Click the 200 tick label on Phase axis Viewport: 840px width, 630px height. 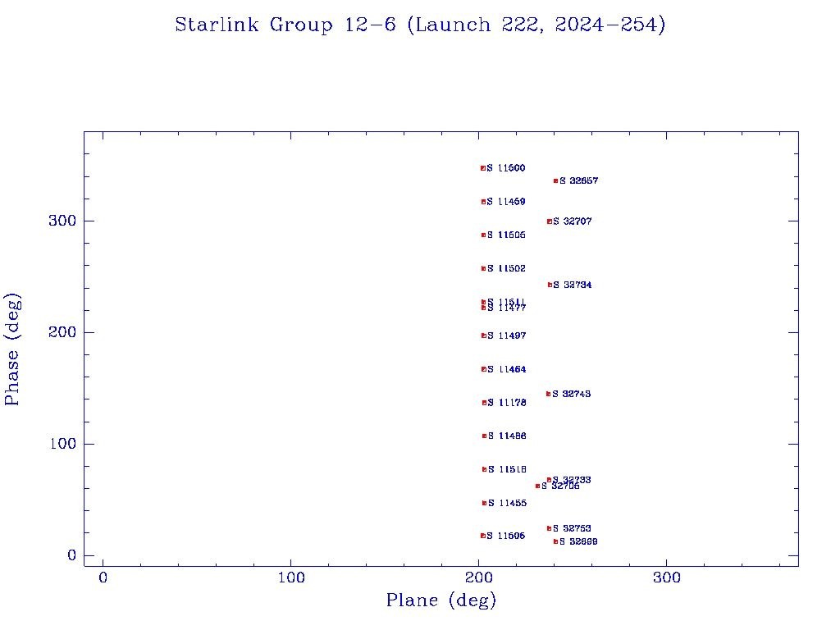tap(62, 332)
